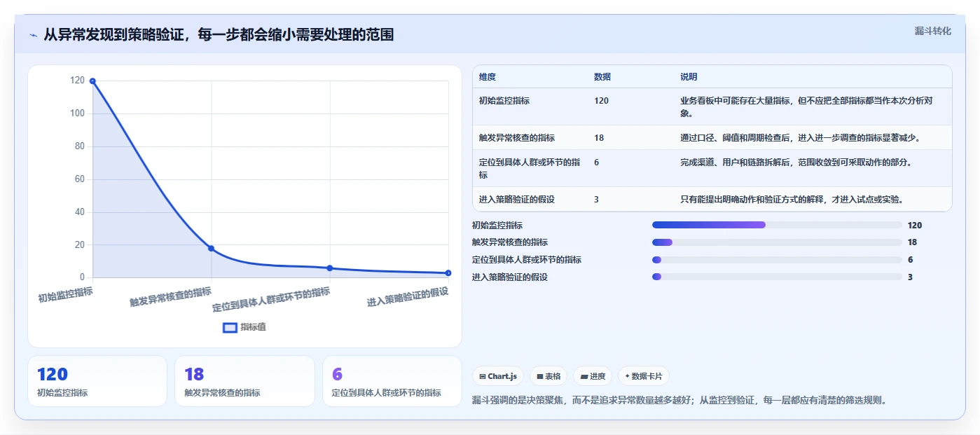Select the chart data point at value 120
Screen dimensions: 980x435
[x=92, y=81]
